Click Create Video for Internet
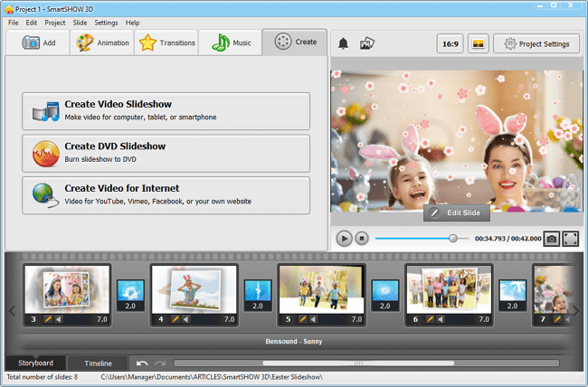Image resolution: width=588 pixels, height=387 pixels. (x=166, y=195)
